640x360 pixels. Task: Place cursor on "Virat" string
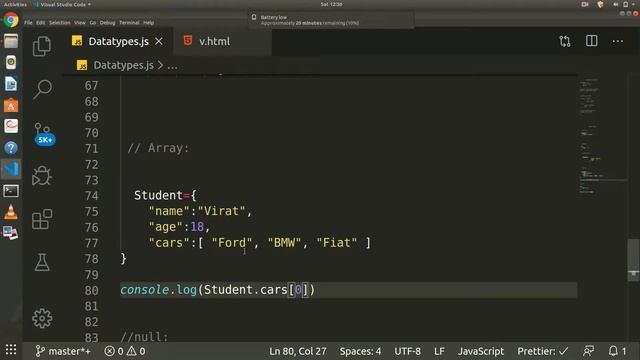(x=221, y=211)
